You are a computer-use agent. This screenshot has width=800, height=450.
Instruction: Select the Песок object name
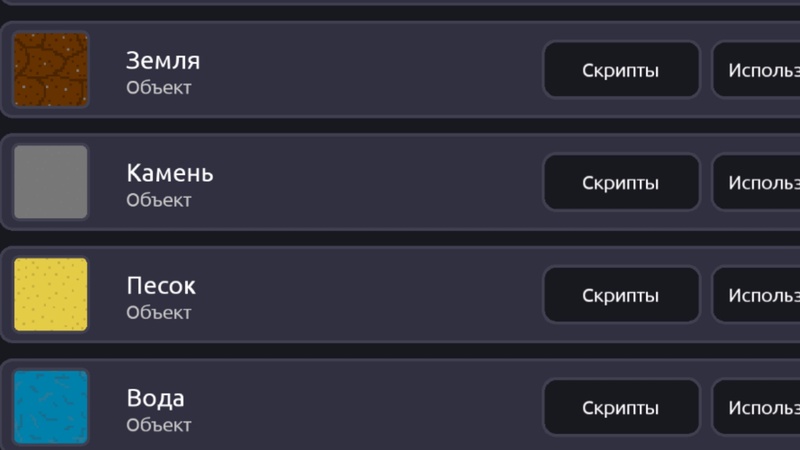tap(161, 286)
